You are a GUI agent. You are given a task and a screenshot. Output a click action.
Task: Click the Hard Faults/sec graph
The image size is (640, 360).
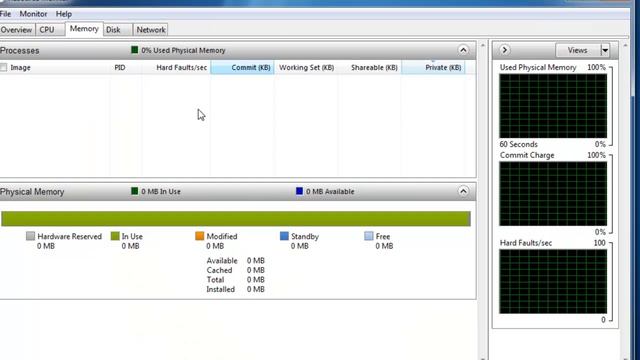click(553, 282)
